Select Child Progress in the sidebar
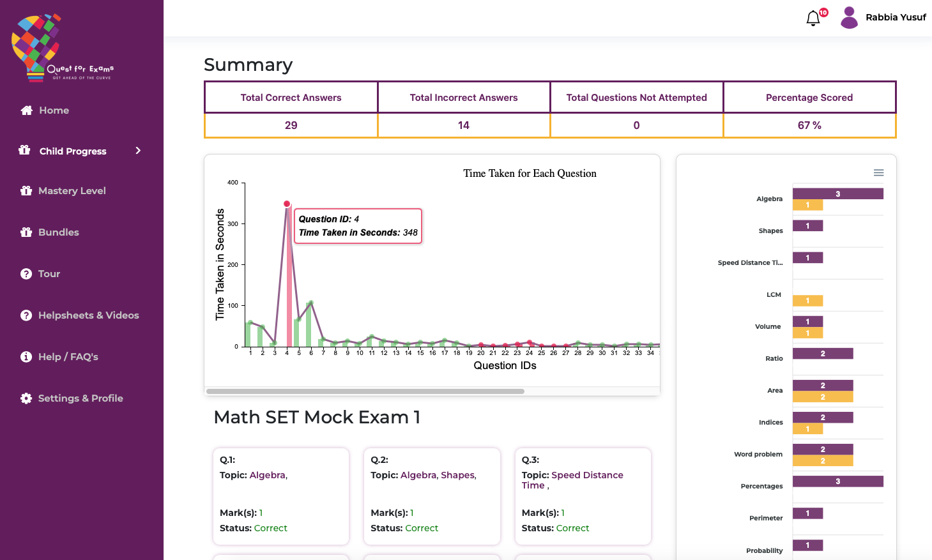Image resolution: width=932 pixels, height=560 pixels. [x=73, y=151]
